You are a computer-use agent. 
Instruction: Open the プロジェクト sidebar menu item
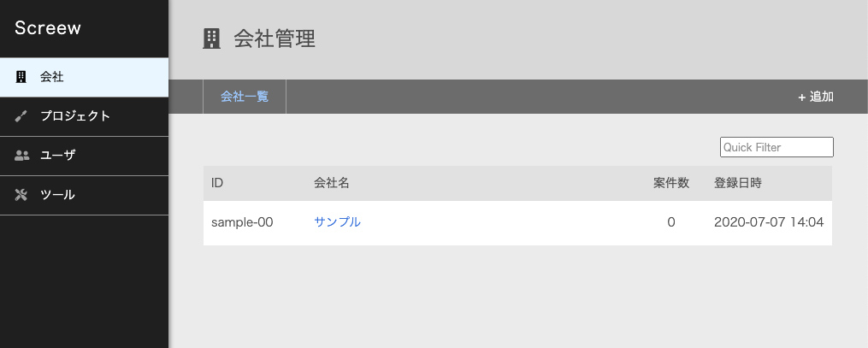[84, 117]
